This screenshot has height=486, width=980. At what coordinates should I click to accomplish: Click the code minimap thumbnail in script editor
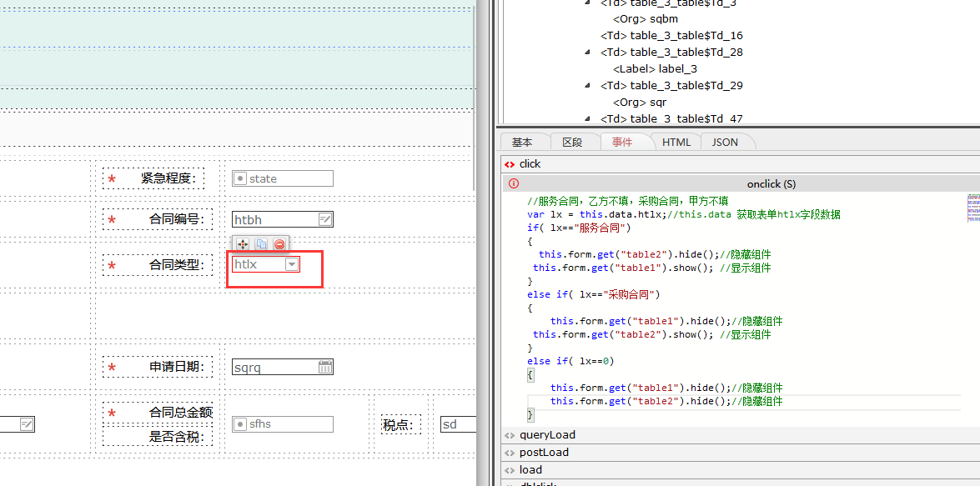pos(973,208)
